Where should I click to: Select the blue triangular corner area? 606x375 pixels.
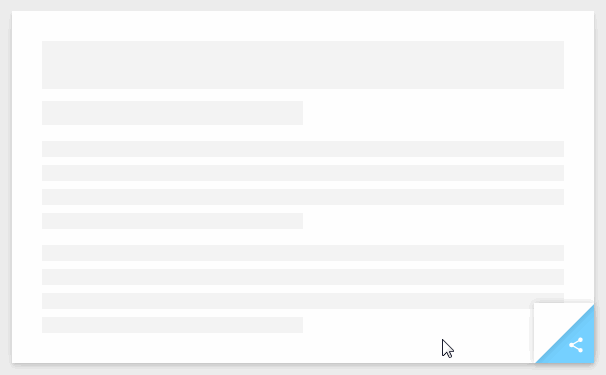(575, 344)
